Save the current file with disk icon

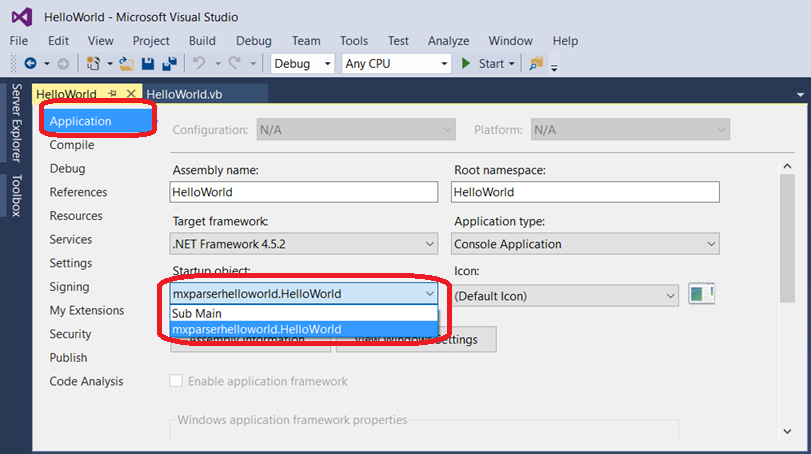(148, 64)
